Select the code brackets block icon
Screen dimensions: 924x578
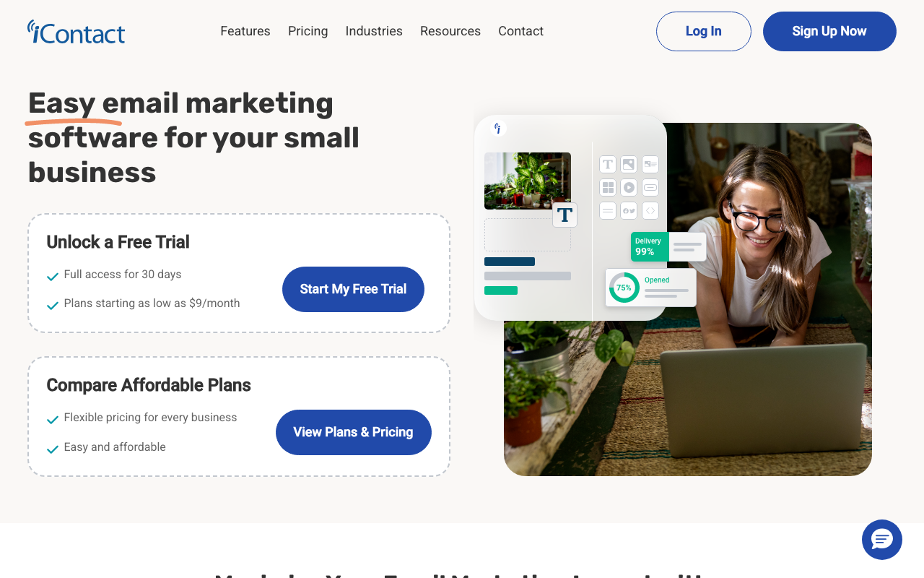point(650,211)
